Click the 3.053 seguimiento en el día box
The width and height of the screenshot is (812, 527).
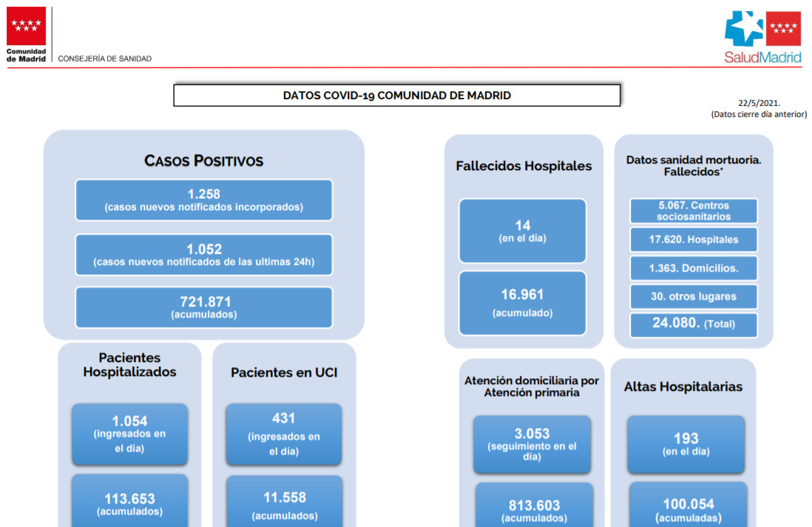click(x=532, y=444)
